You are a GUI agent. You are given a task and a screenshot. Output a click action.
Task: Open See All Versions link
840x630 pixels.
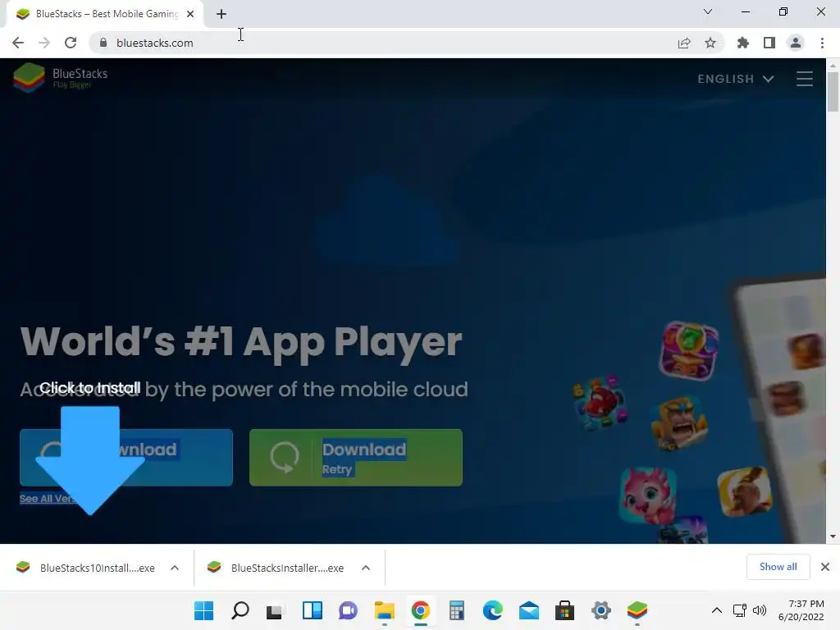pyautogui.click(x=48, y=498)
